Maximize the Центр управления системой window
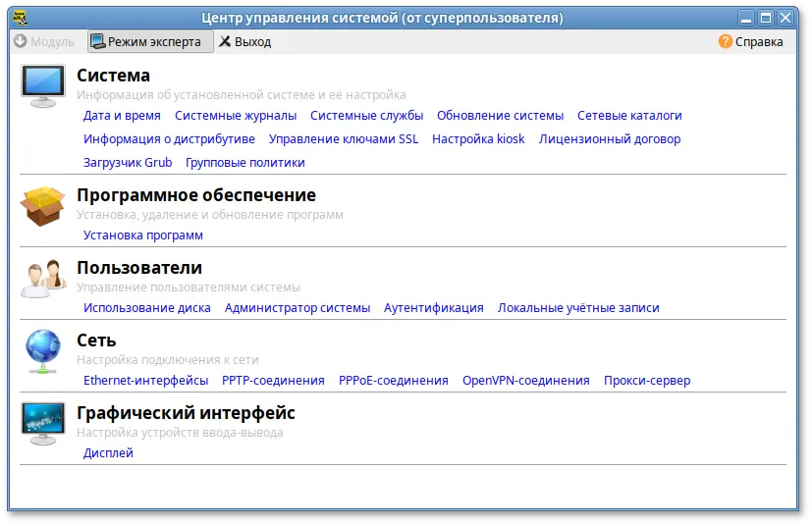 tap(766, 18)
